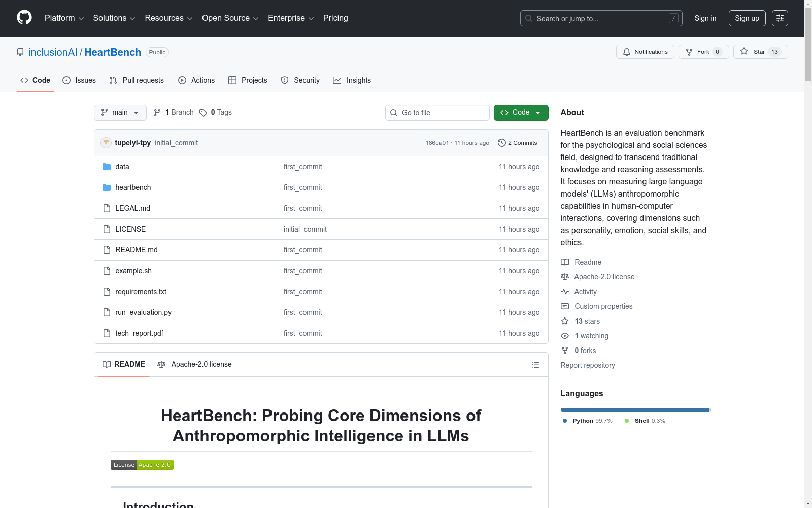Image resolution: width=812 pixels, height=508 pixels.
Task: Open requirements.txt file
Action: (141, 292)
